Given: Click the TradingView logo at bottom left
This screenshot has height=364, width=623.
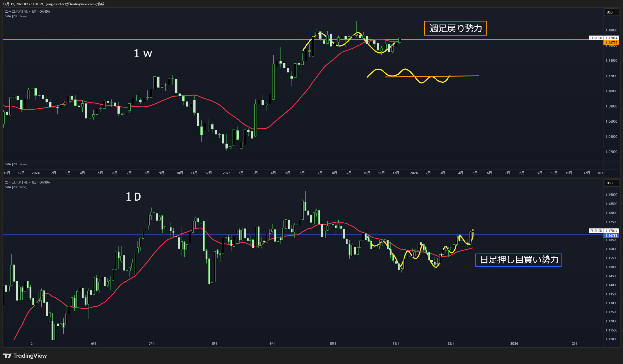Looking at the screenshot, I should 25,356.
